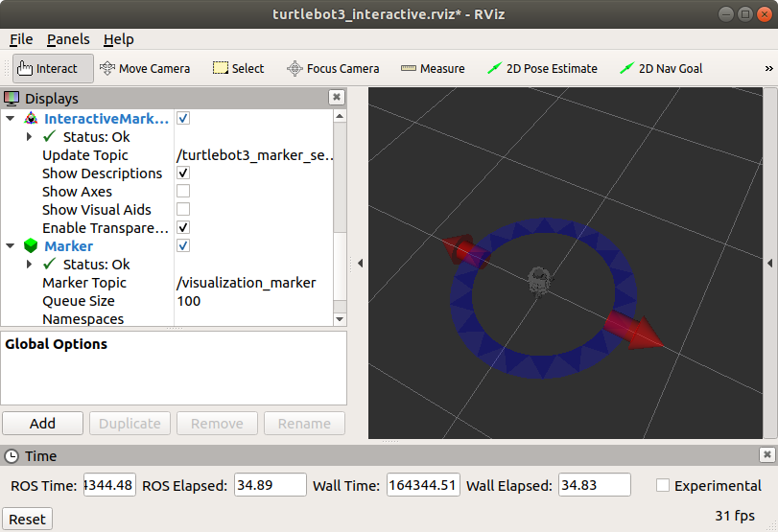Enable Show Axes checkbox
Image resolution: width=778 pixels, height=532 pixels.
coord(183,192)
